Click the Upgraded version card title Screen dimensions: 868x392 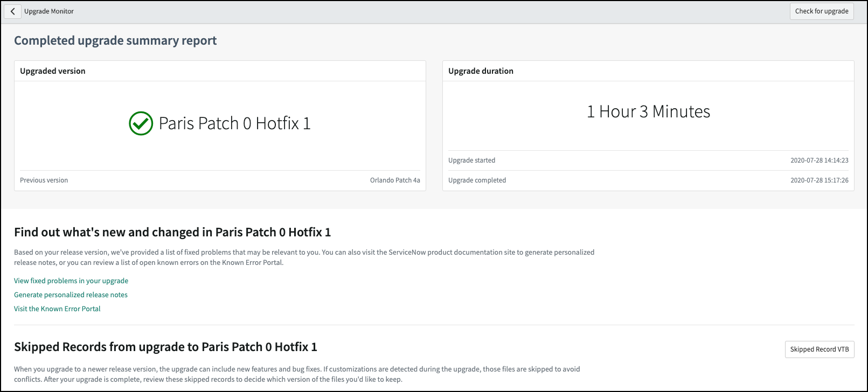click(53, 71)
